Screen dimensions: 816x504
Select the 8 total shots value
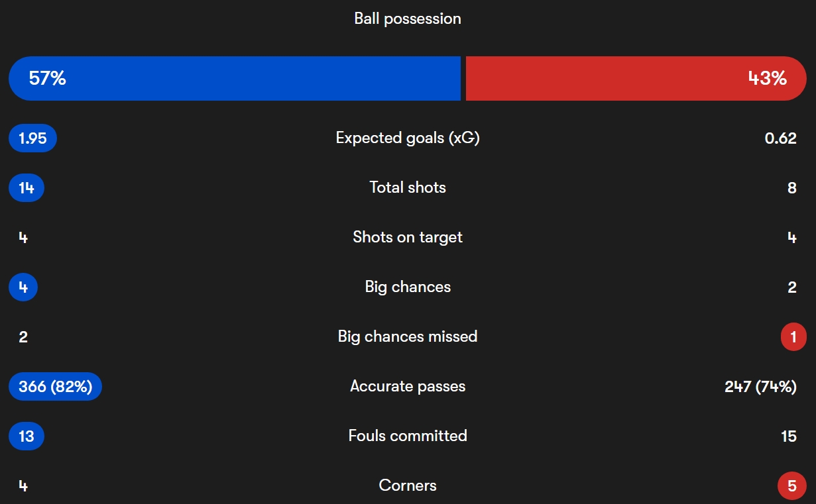click(x=791, y=188)
